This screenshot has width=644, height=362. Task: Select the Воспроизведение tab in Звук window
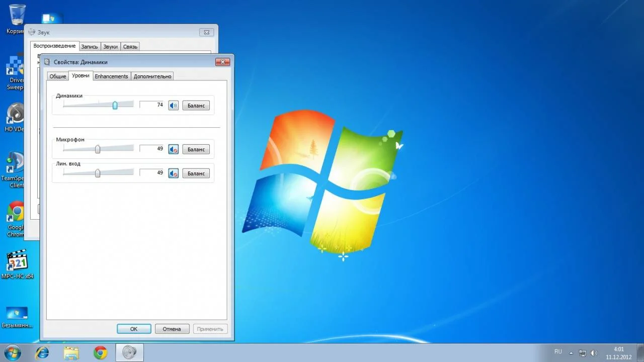click(x=54, y=46)
